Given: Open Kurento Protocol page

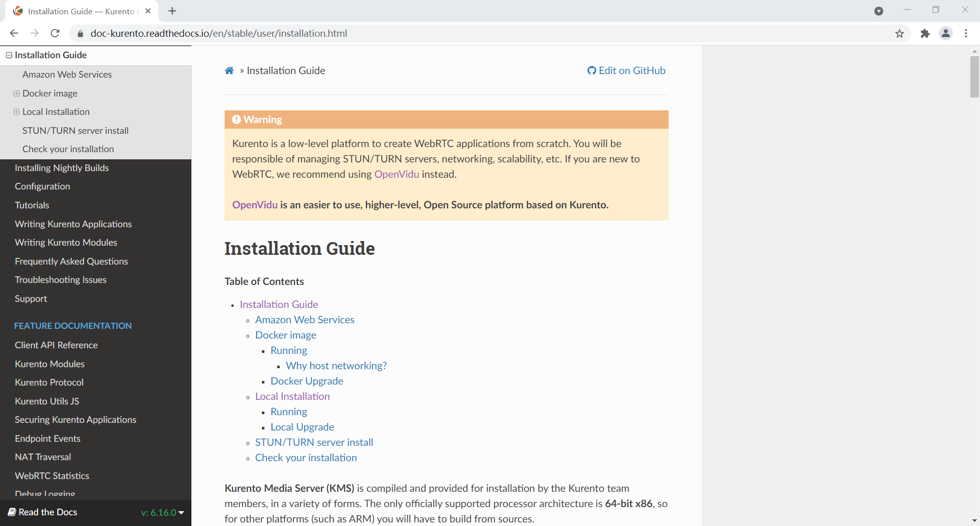Looking at the screenshot, I should coord(49,382).
